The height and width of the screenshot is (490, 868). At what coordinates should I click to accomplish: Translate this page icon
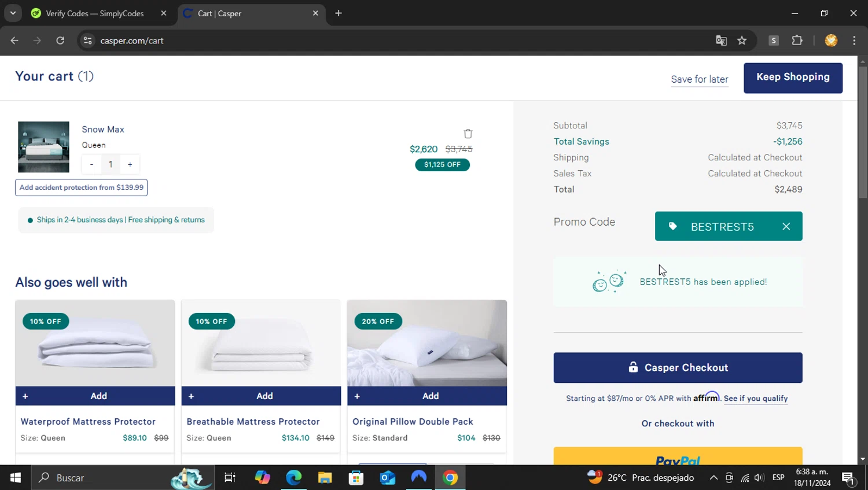[x=721, y=40]
